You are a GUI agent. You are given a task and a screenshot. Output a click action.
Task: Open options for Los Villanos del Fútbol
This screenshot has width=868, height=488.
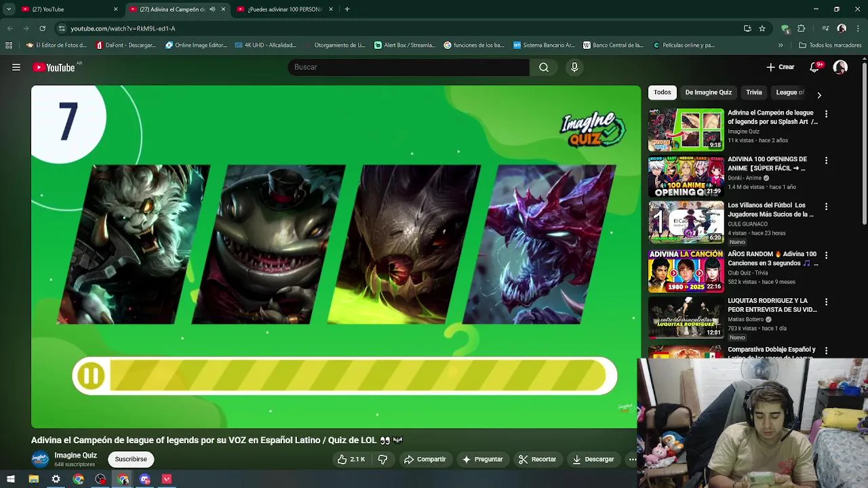(x=826, y=206)
